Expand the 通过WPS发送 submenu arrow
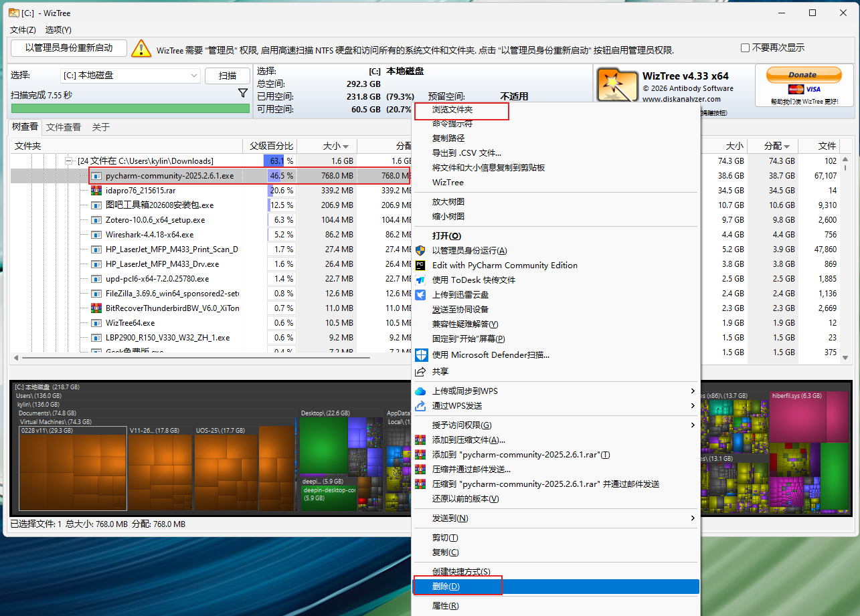 pyautogui.click(x=693, y=405)
